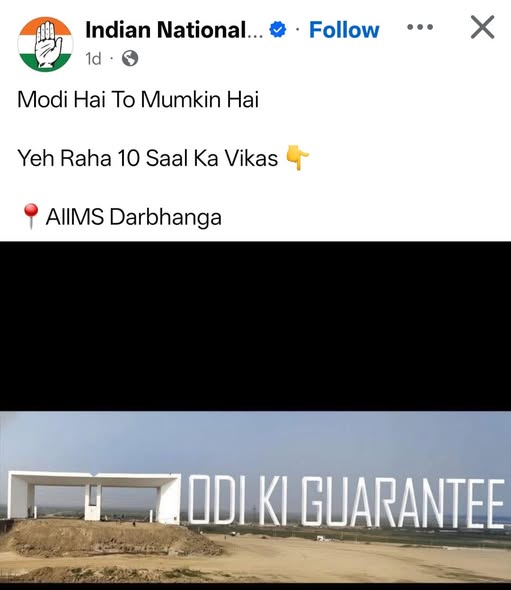Select the "Yeh Raha 10 Saal Ka Vikas" line

coord(148,158)
